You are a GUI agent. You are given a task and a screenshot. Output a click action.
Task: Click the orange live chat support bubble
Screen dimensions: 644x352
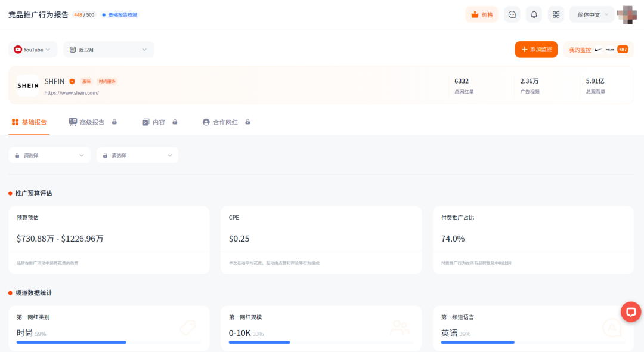pos(630,311)
